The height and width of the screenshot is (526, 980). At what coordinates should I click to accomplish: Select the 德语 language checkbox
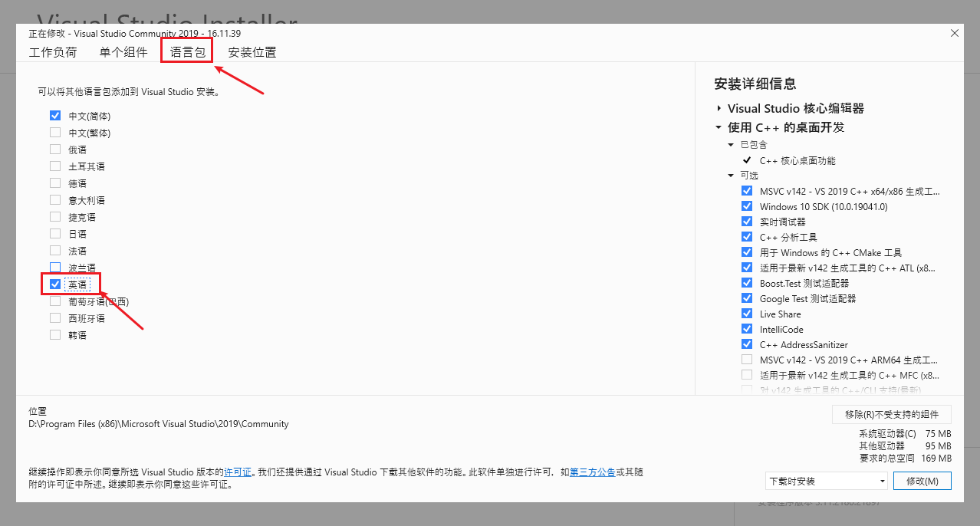[55, 183]
